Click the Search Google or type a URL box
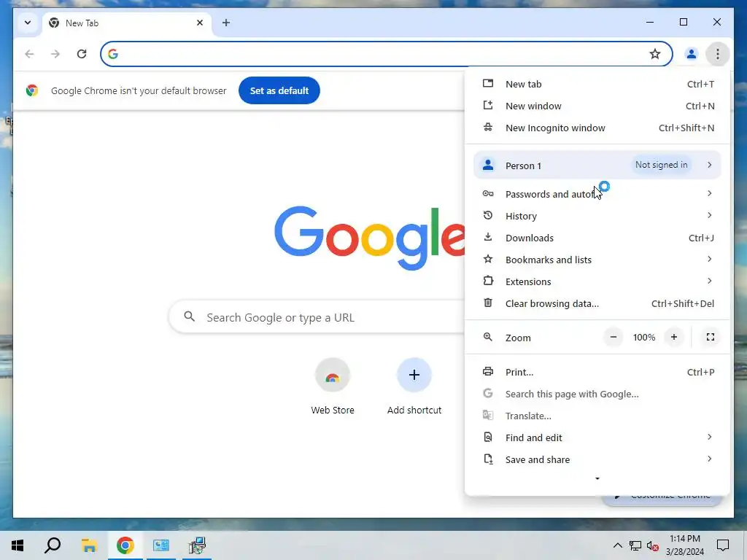This screenshot has height=560, width=747. (x=317, y=317)
